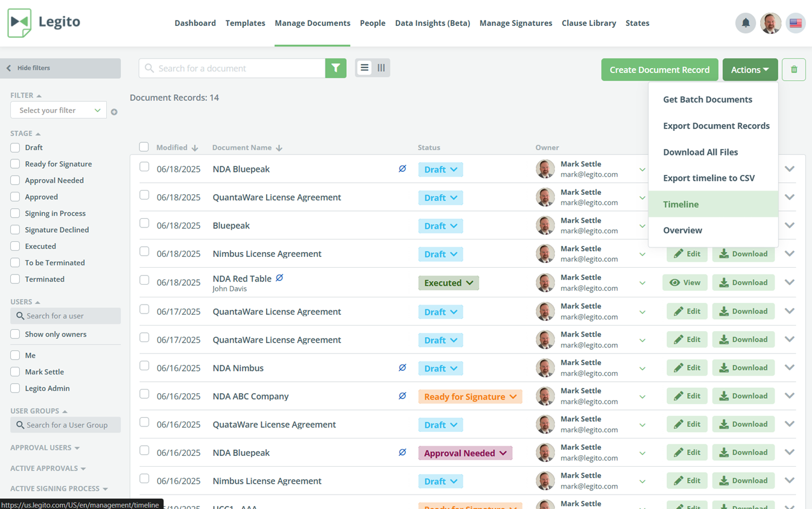Open owner chevron on NDA Red Table row
This screenshot has height=509, width=812.
(x=642, y=283)
